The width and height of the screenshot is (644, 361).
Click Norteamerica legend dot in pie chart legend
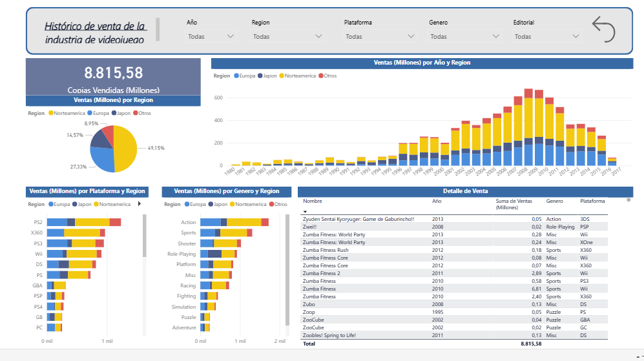tap(51, 113)
